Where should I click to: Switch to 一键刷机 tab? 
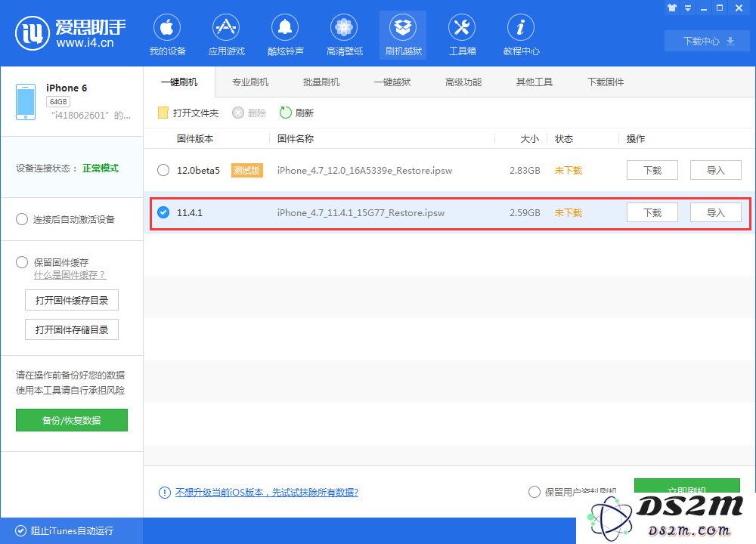click(179, 82)
